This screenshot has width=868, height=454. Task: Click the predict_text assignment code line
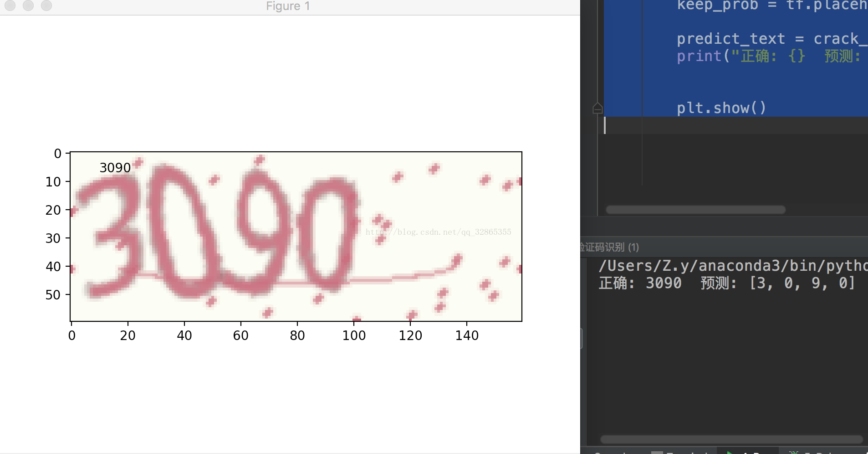click(x=772, y=39)
